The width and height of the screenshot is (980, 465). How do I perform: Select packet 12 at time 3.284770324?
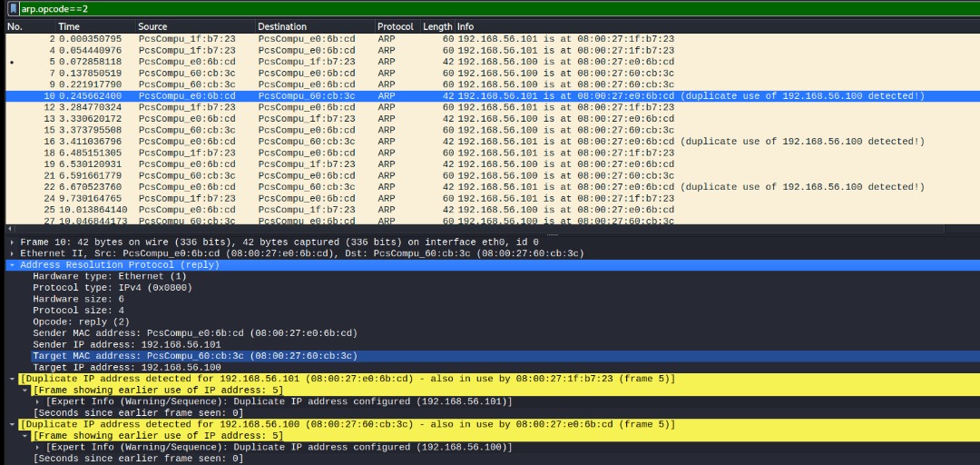click(x=493, y=107)
